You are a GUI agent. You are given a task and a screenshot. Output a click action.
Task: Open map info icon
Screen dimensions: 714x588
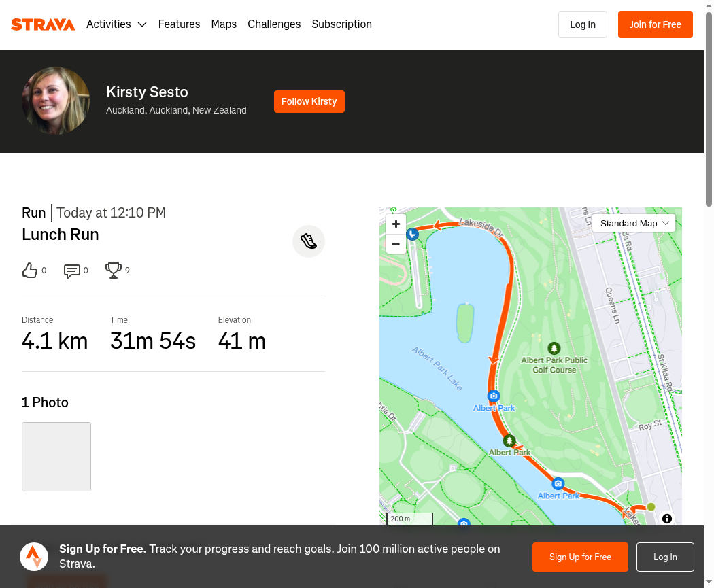[666, 519]
